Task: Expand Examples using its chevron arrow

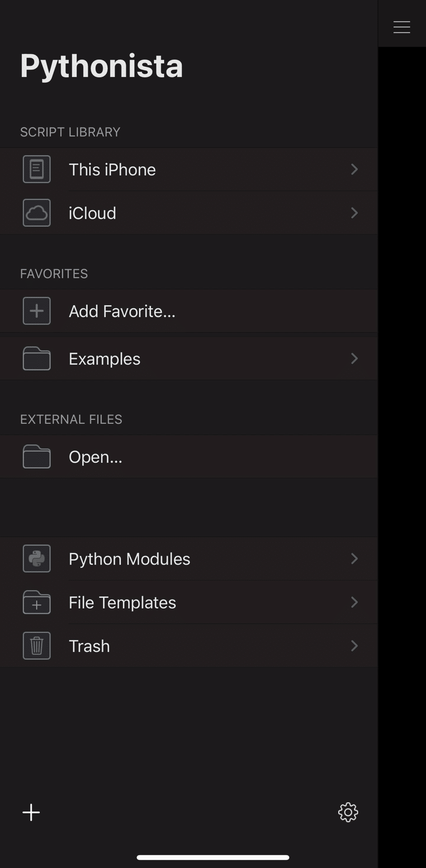Action: point(355,359)
